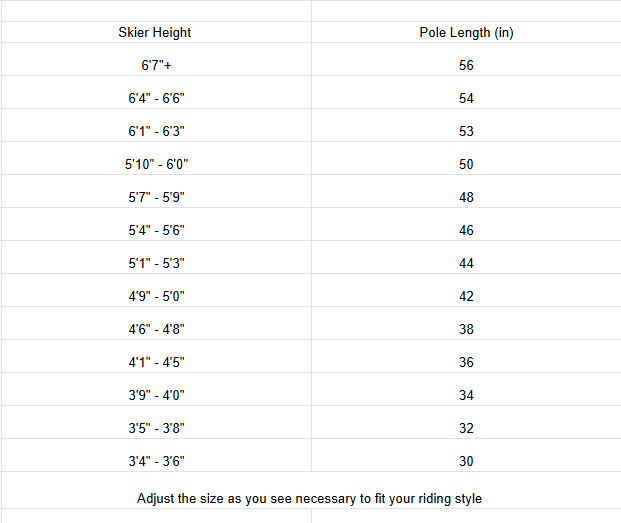Click the 5'7" - 5'9" cell
Image resolution: width=621 pixels, height=523 pixels.
click(x=155, y=197)
